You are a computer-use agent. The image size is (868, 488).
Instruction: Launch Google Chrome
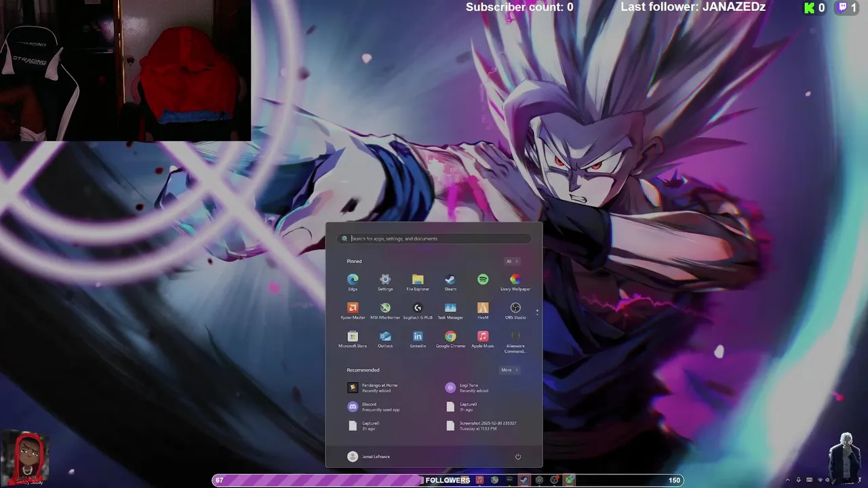(450, 339)
